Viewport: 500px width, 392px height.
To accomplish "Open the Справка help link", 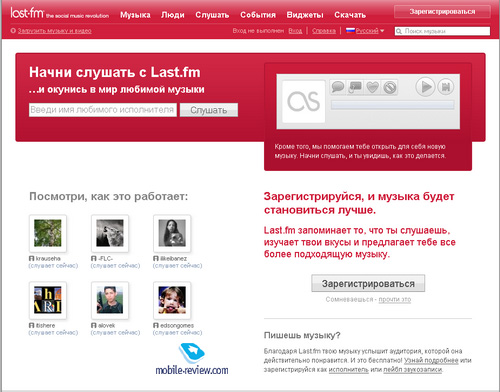I will tap(324, 31).
